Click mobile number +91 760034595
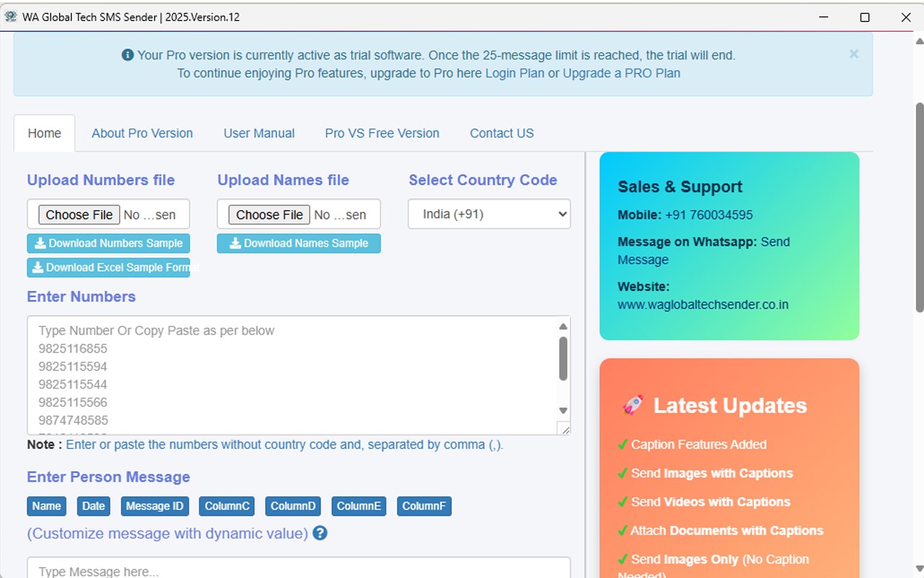 pos(709,215)
